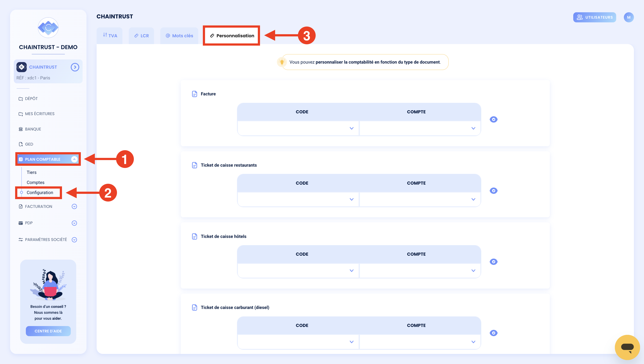This screenshot has width=644, height=364.
Task: Click the Ticket de caisse hôtels document icon
Action: tap(195, 236)
